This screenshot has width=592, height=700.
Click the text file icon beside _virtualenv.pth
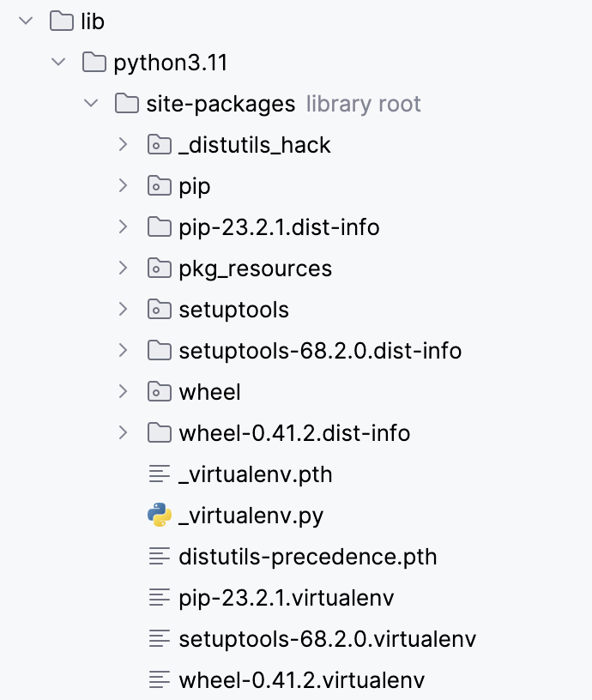pos(160,474)
